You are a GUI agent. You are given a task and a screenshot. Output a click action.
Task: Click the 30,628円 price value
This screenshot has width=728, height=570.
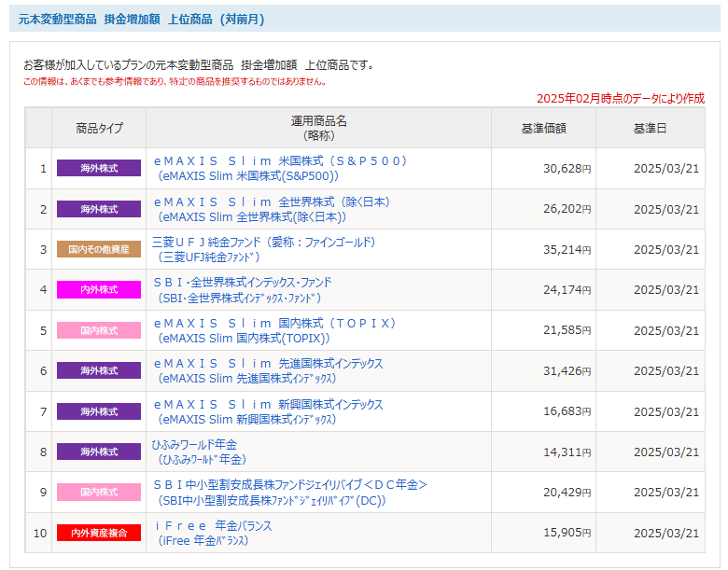(567, 169)
